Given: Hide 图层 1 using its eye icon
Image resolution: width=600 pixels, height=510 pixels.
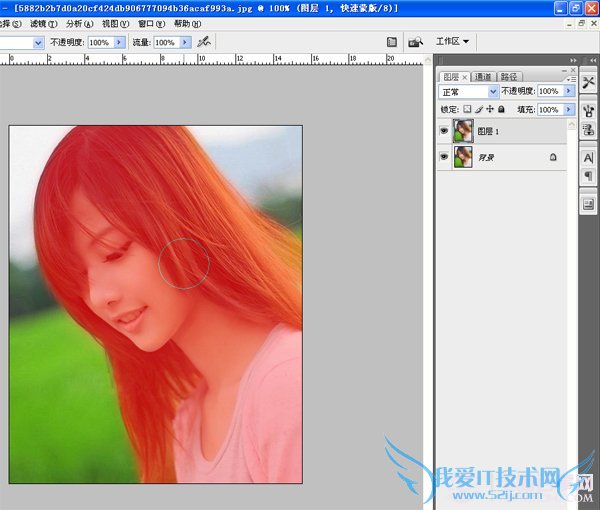Looking at the screenshot, I should point(444,130).
